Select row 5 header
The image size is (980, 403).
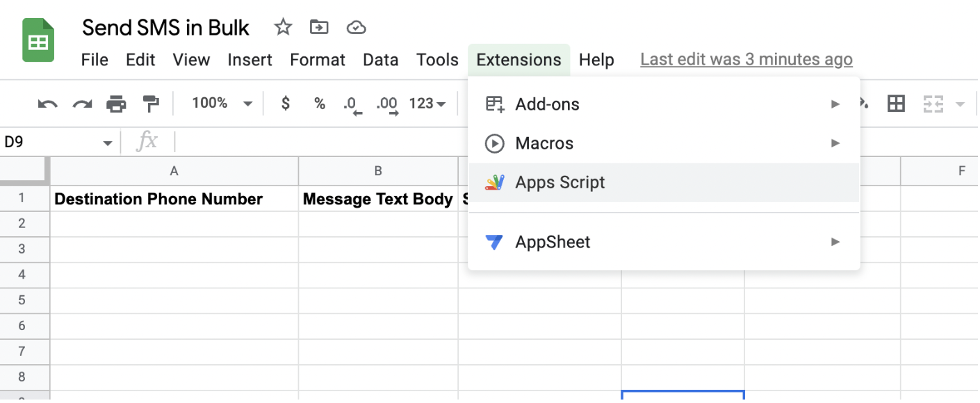point(22,301)
